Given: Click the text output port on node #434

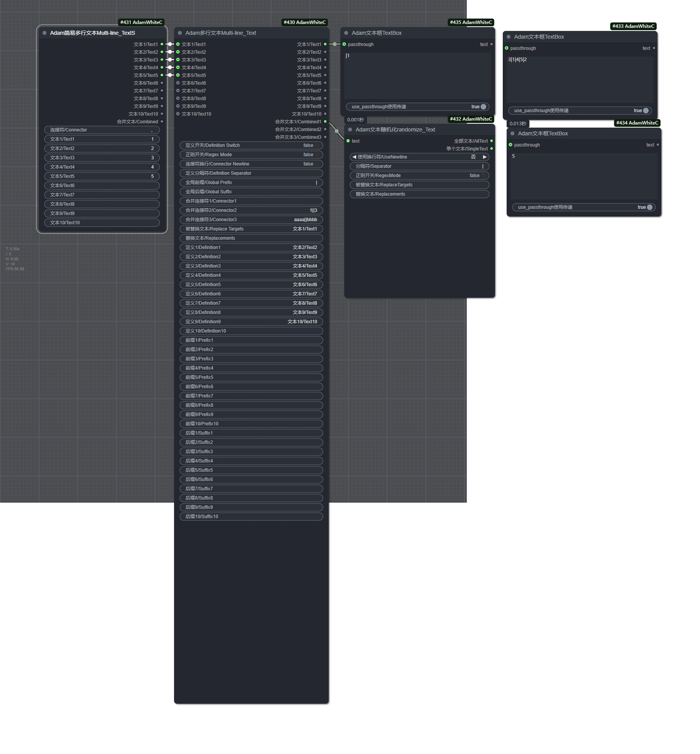Looking at the screenshot, I should (x=658, y=145).
